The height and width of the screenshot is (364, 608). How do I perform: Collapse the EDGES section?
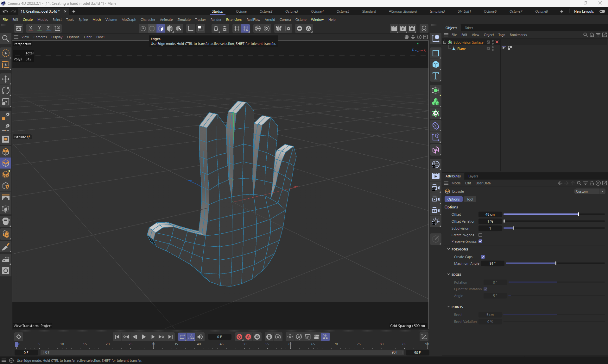(448, 275)
